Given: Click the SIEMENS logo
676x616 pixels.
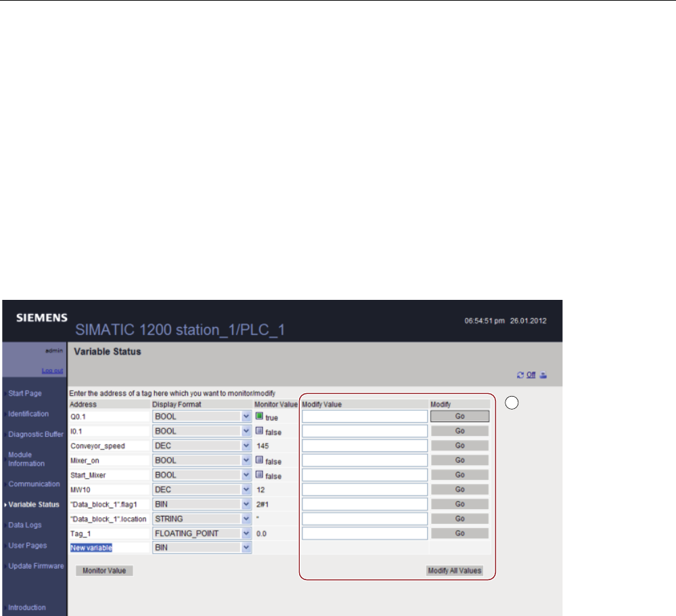Looking at the screenshot, I should tap(42, 318).
